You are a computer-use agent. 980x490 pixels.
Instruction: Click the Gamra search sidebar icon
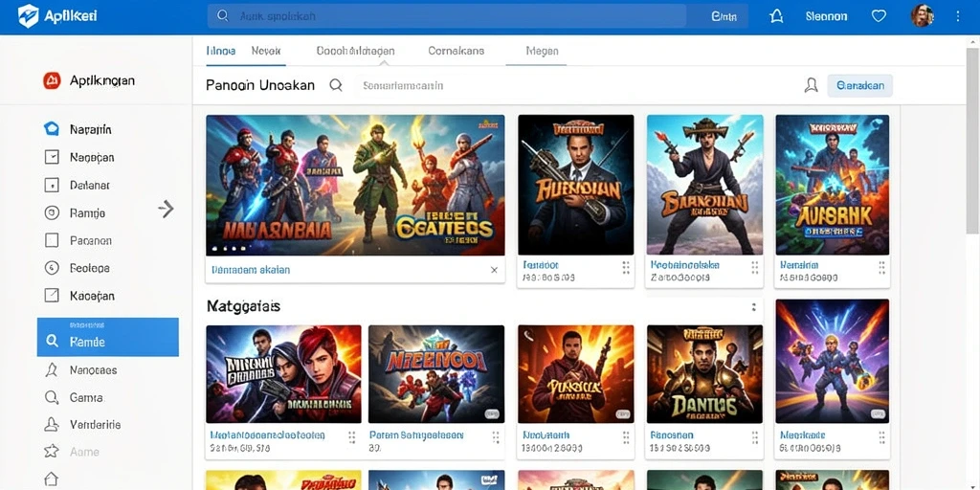52,397
